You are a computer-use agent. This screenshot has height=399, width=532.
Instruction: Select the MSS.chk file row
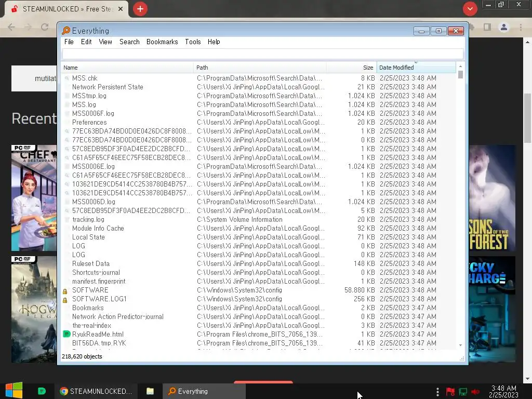coord(259,78)
